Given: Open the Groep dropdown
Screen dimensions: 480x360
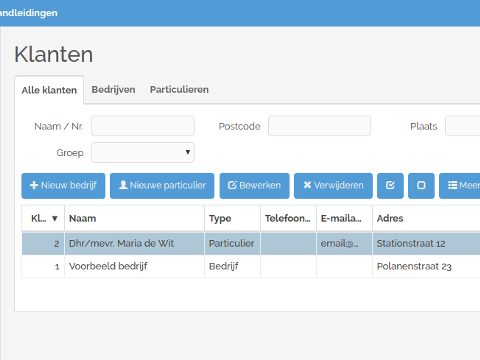Looking at the screenshot, I should tap(143, 153).
